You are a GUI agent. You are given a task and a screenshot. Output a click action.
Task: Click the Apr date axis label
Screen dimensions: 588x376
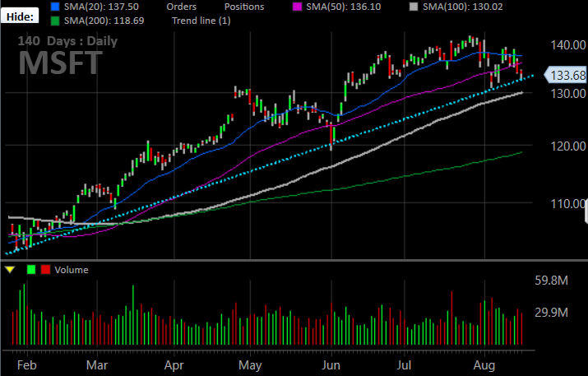(174, 365)
